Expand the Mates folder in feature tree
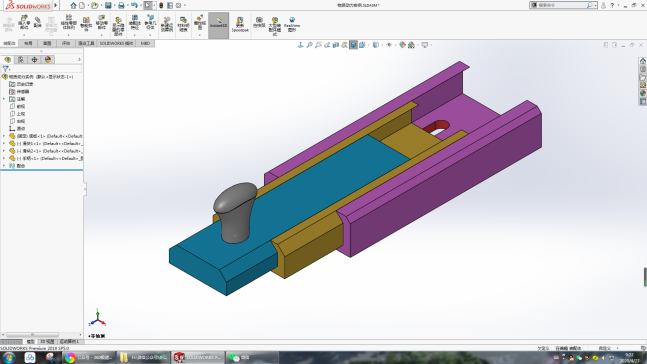Screen dimensions: 647x364 pos(4,165)
